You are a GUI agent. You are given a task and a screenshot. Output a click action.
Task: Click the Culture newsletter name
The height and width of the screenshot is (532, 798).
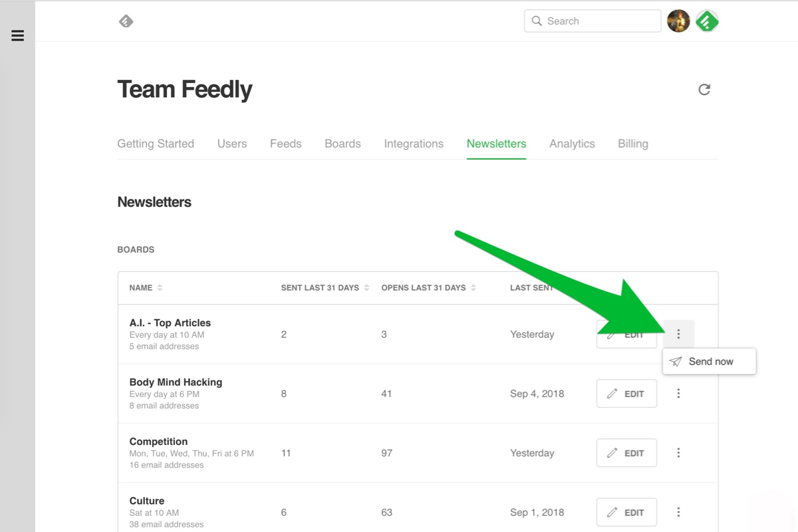[147, 501]
